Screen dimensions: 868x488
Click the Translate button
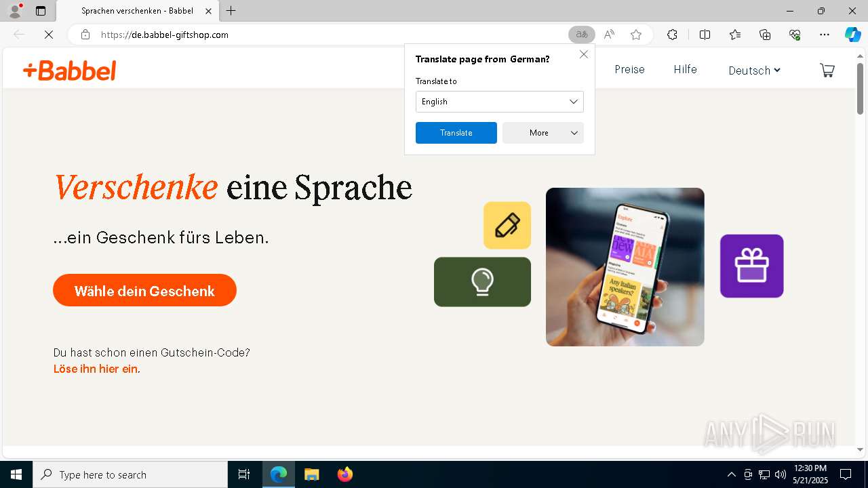tap(456, 133)
